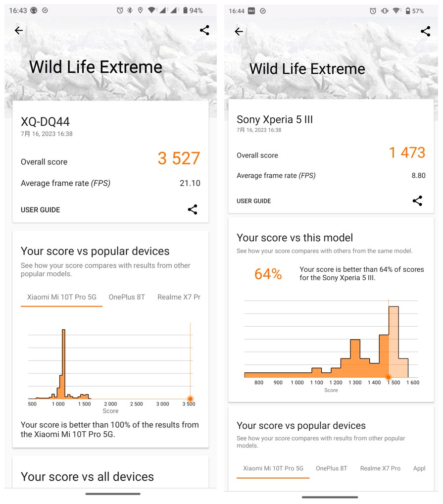Tap the alarm icon in left status bar

[x=120, y=10]
